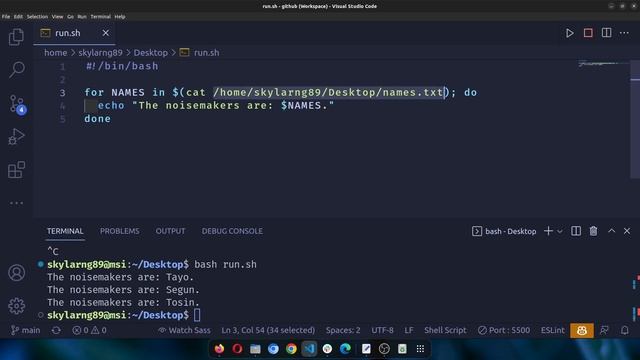Screen dimensions: 640x360
Task: Click the red stop square in the editor toolbar
Action: 588,33
